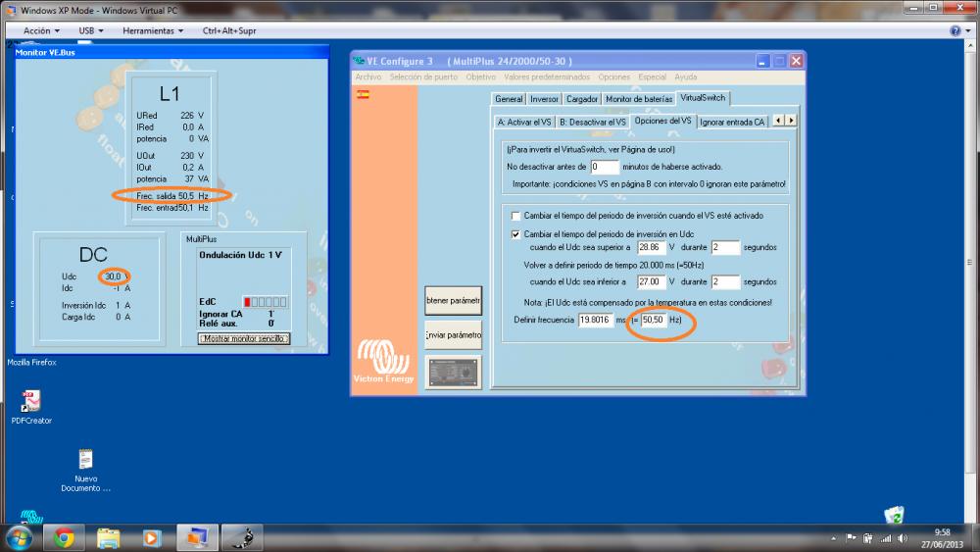Select the VirtualSwitch tab
The height and width of the screenshot is (552, 980).
click(x=703, y=97)
